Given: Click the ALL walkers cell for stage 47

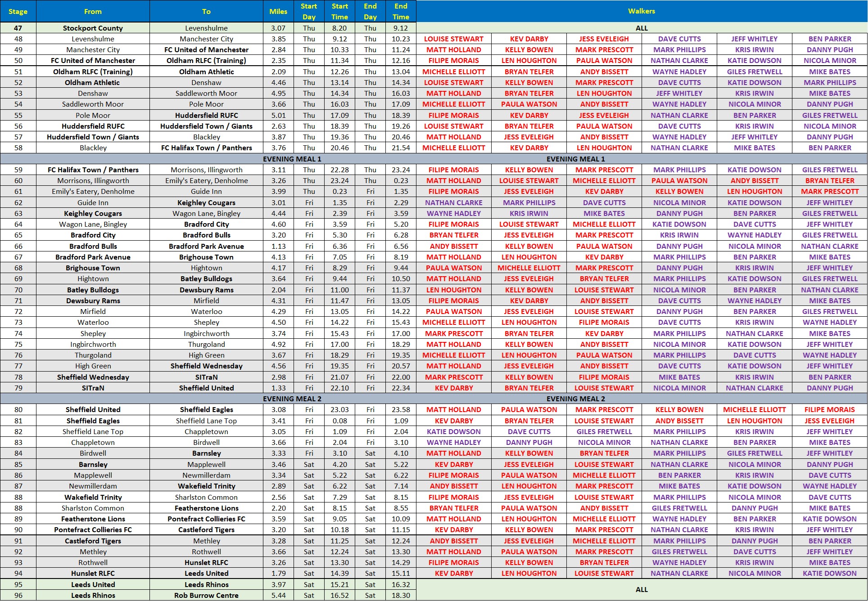Looking at the screenshot, I should click(x=642, y=28).
